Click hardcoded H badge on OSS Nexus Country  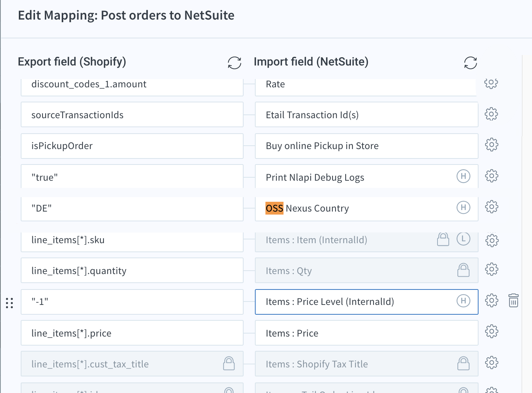pyautogui.click(x=463, y=207)
